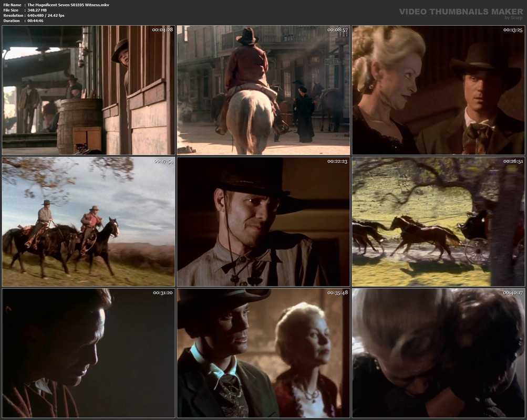Viewport: 527px width, 420px height.
Task: Open the thumbnail timestamped 00:13:25
Action: click(x=438, y=90)
